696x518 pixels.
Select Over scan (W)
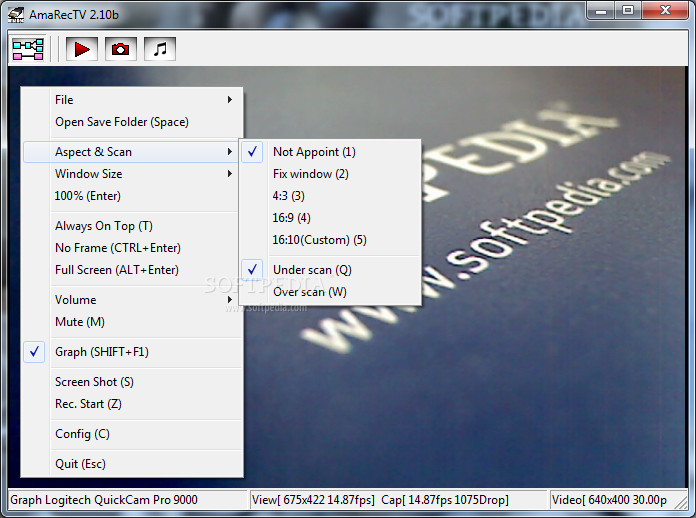point(330,292)
